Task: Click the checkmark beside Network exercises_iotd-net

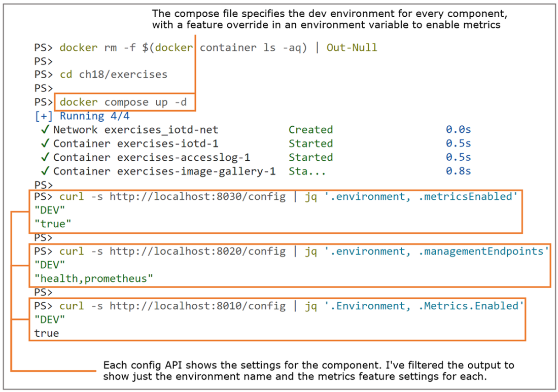Action: (45, 129)
